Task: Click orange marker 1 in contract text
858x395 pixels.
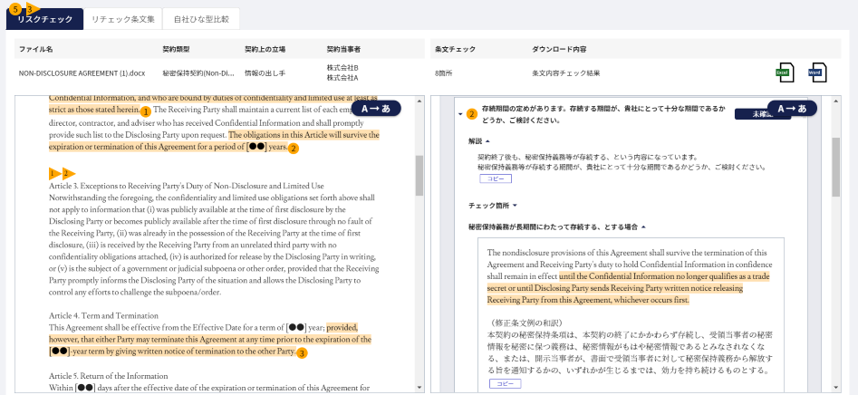Action: tap(146, 112)
